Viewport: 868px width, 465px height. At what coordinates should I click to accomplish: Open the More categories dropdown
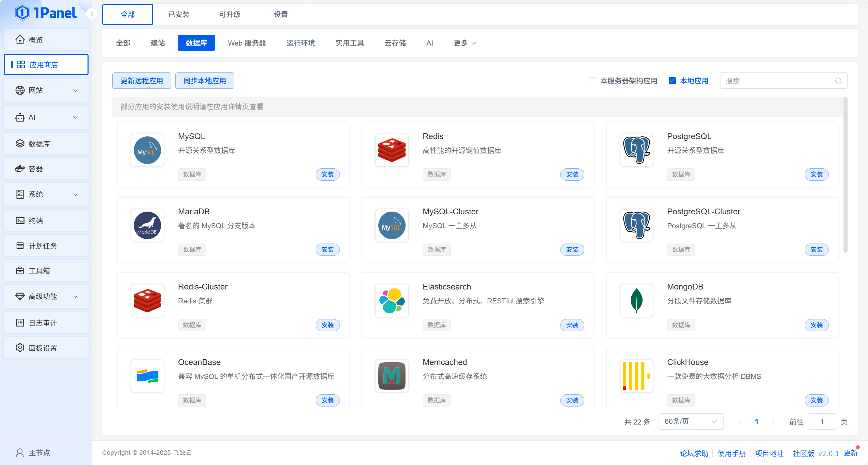[x=464, y=43]
